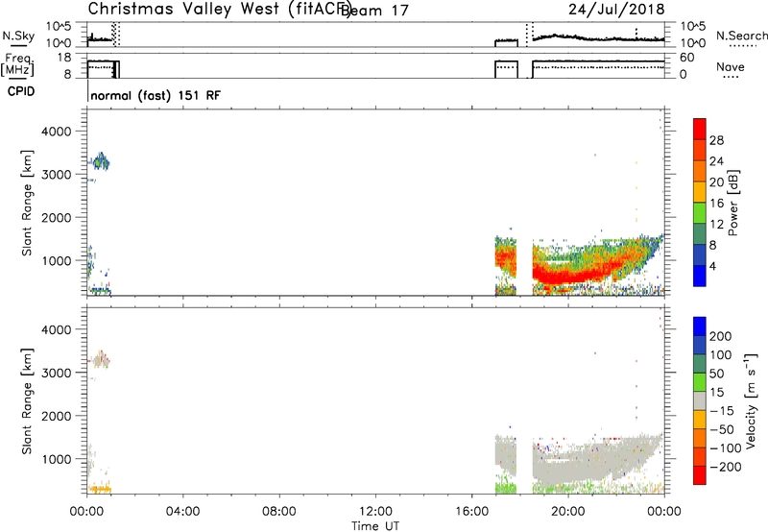
Task: Click the 20 dB color bar label
Action: coord(716,182)
